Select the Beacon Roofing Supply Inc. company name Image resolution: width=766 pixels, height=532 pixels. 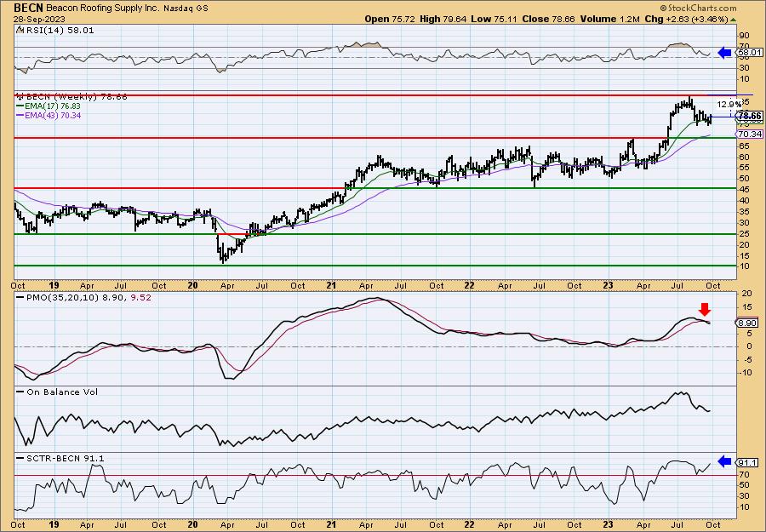[103, 8]
